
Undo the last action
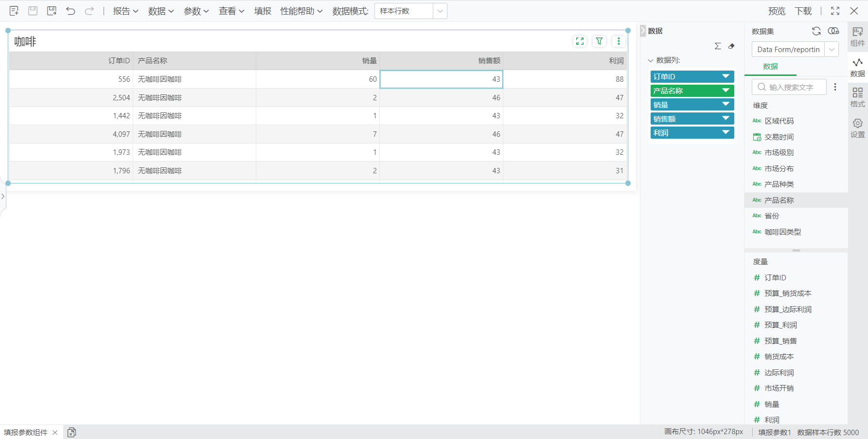click(x=71, y=11)
